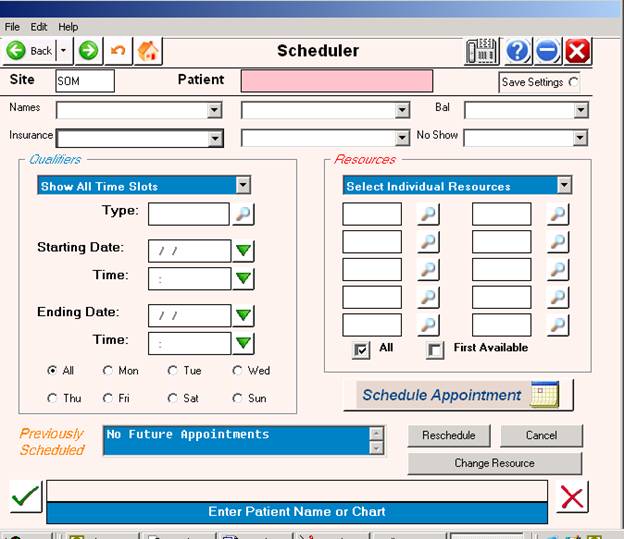Image resolution: width=624 pixels, height=539 pixels.
Task: Click the green forward arrow icon
Action: [x=89, y=51]
